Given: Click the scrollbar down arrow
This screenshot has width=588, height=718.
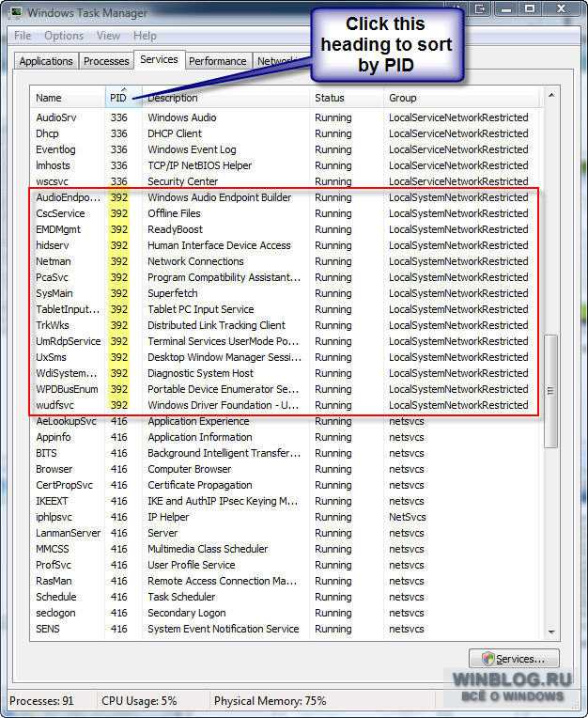Looking at the screenshot, I should [x=551, y=632].
